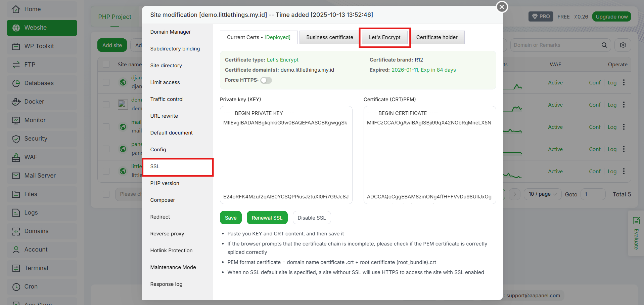Viewport: 644px width, 305px height.
Task: Open the Security shield icon
Action: (16, 139)
